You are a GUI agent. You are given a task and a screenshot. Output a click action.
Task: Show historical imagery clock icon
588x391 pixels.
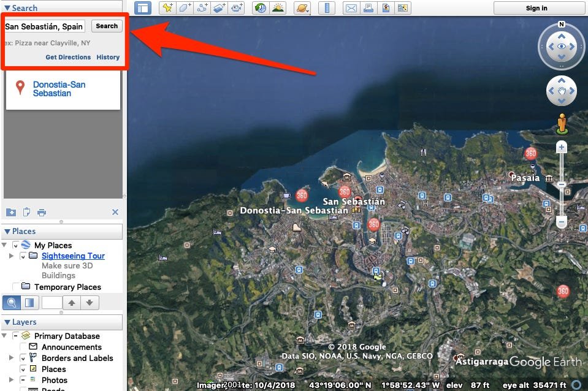261,8
